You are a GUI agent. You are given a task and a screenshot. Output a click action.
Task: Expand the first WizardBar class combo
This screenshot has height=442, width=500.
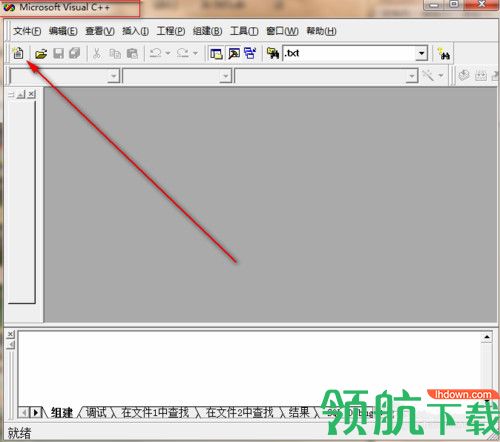[114, 76]
